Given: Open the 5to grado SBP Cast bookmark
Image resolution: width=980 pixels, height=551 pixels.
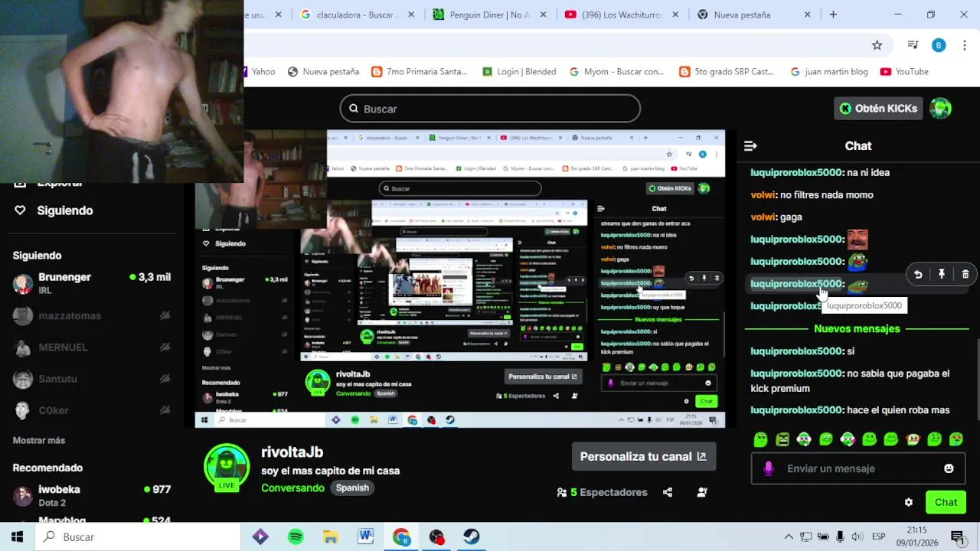Looking at the screenshot, I should coord(727,71).
